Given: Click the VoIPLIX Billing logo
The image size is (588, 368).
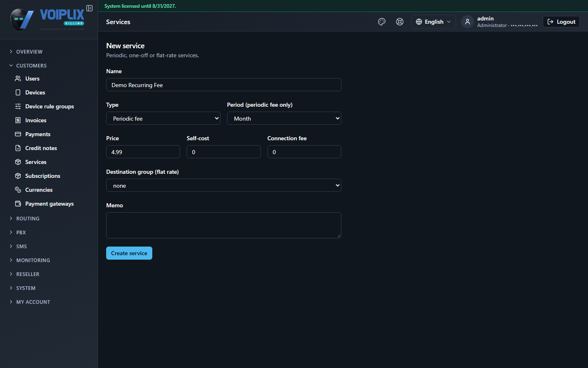Looking at the screenshot, I should click(x=47, y=20).
